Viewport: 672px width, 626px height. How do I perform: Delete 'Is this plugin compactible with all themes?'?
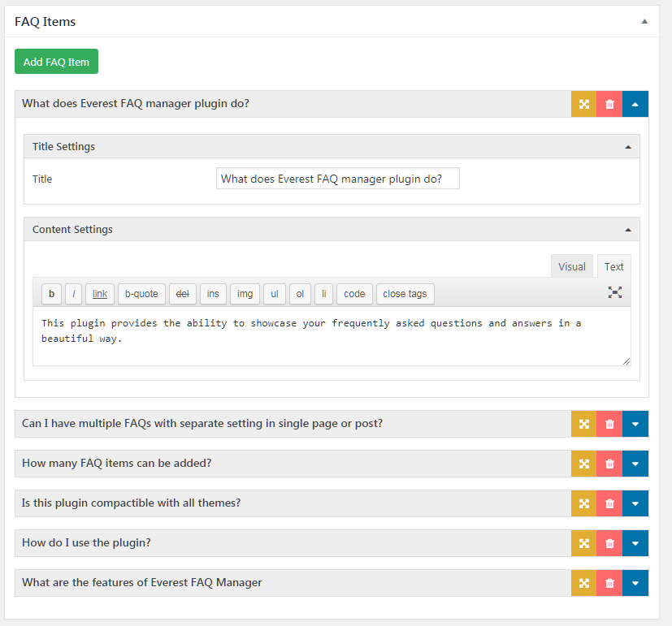coord(609,503)
